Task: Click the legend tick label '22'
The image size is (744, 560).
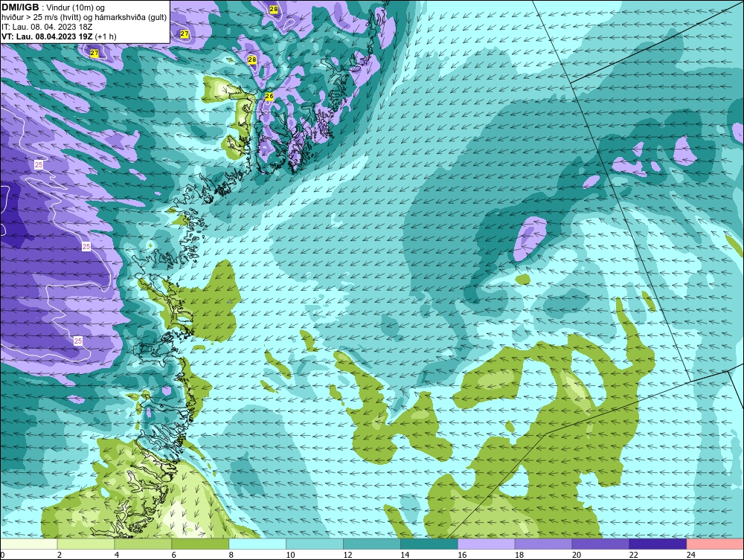Action: (x=634, y=555)
